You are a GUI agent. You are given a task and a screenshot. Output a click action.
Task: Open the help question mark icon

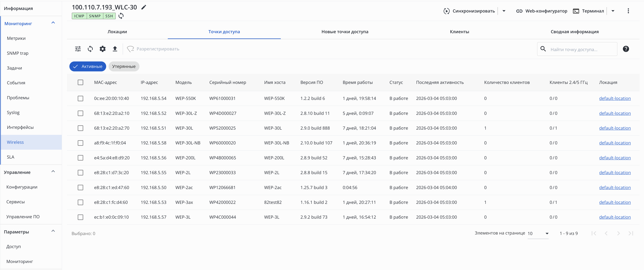point(626,49)
